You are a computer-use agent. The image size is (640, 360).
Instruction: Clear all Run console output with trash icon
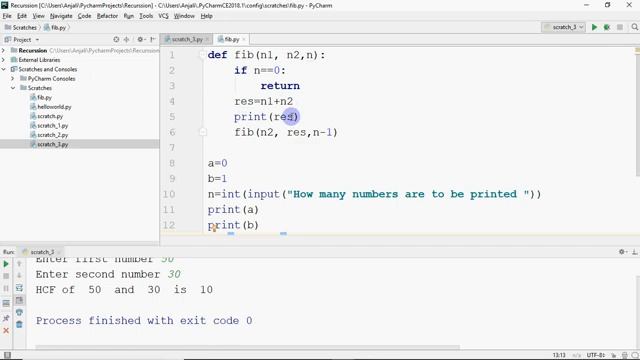pos(19,325)
